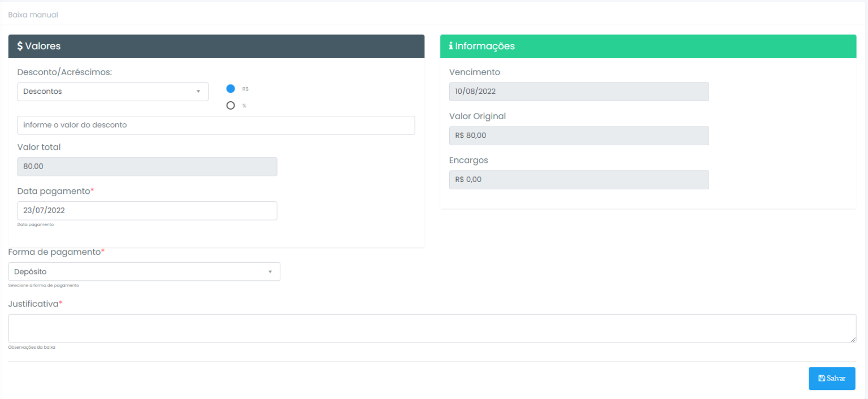The image size is (868, 399).
Task: Click the info icon on Informações header
Action: tap(450, 46)
